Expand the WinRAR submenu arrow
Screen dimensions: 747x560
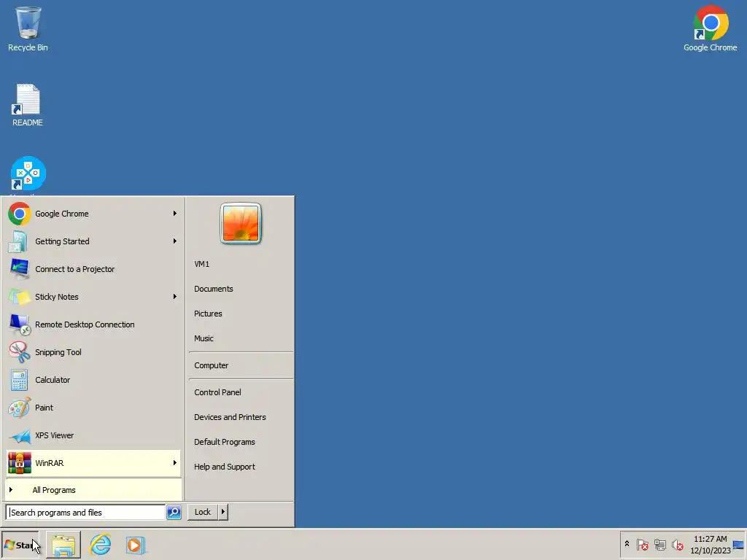point(175,462)
